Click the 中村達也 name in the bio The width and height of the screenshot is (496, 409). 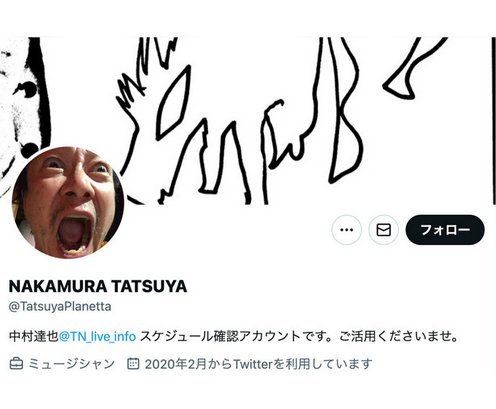click(34, 336)
